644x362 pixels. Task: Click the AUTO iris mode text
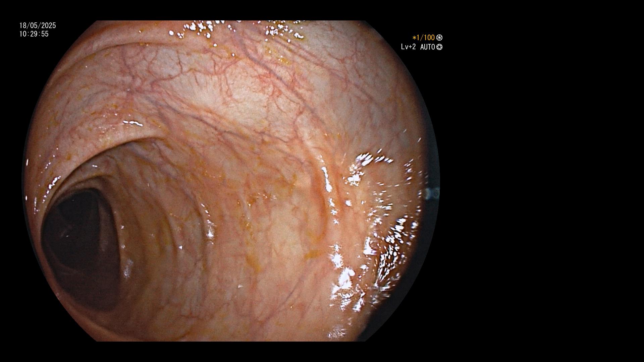[427, 47]
